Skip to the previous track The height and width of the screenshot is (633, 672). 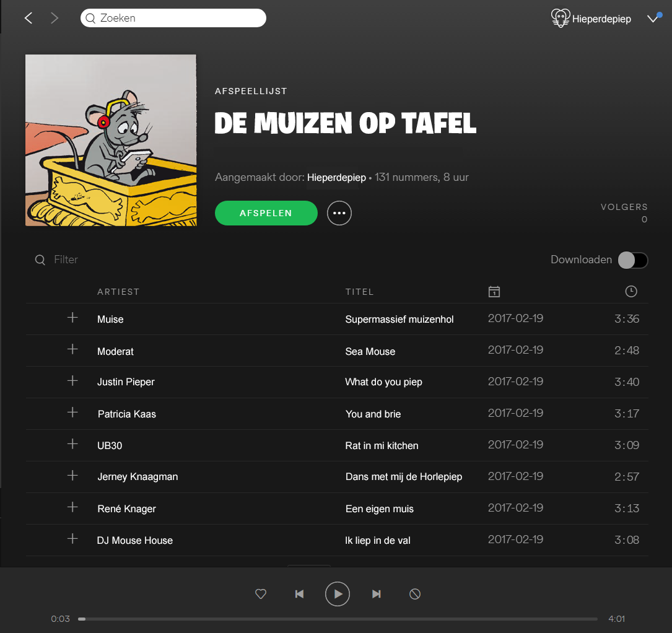(x=299, y=593)
